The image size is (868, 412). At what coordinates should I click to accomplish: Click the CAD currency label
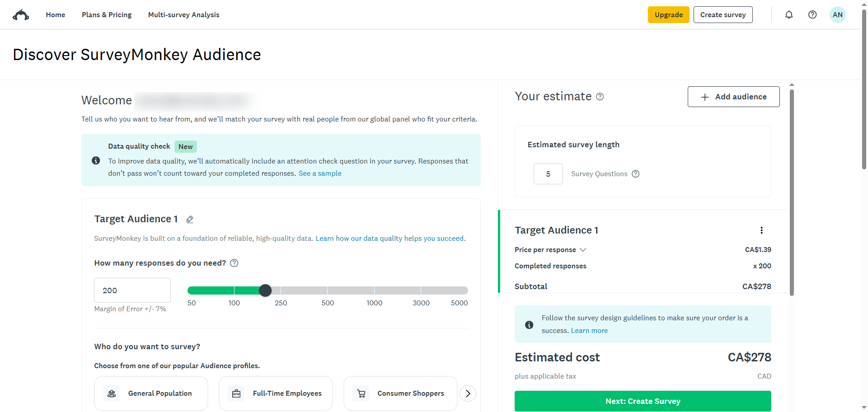coord(765,376)
